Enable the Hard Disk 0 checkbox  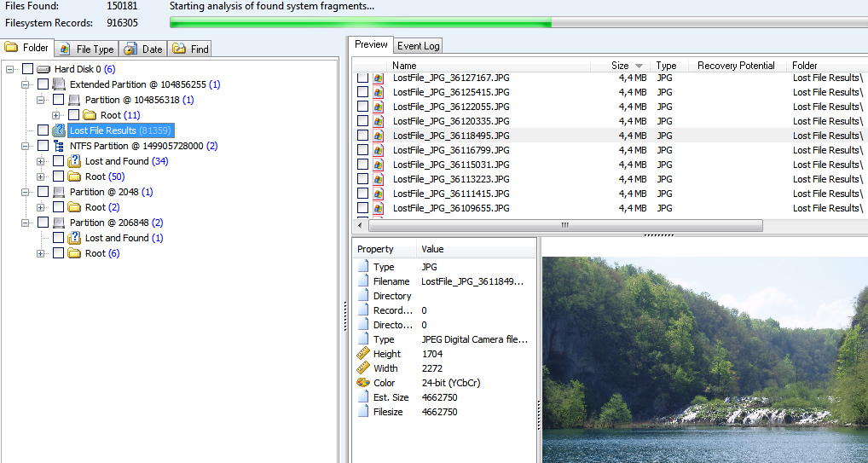point(27,69)
